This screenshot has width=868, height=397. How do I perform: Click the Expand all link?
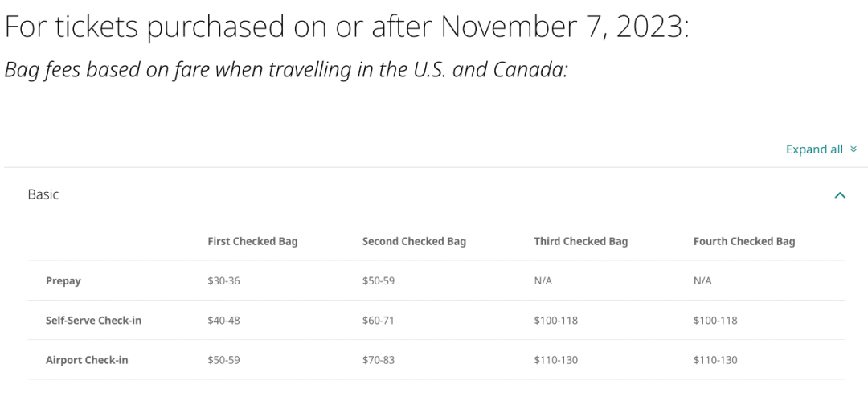(x=813, y=149)
